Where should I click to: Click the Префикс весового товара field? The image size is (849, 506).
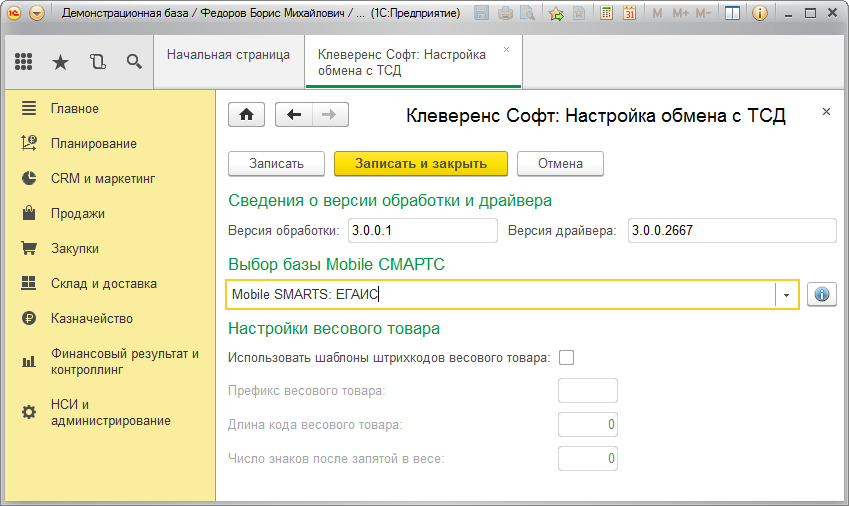click(588, 391)
